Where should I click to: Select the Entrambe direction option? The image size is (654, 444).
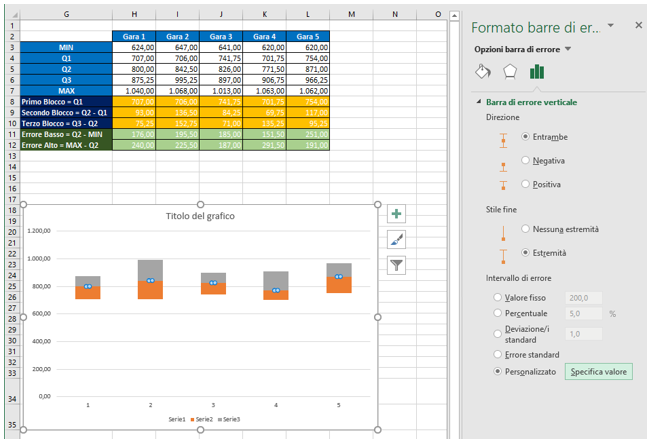[x=526, y=136]
